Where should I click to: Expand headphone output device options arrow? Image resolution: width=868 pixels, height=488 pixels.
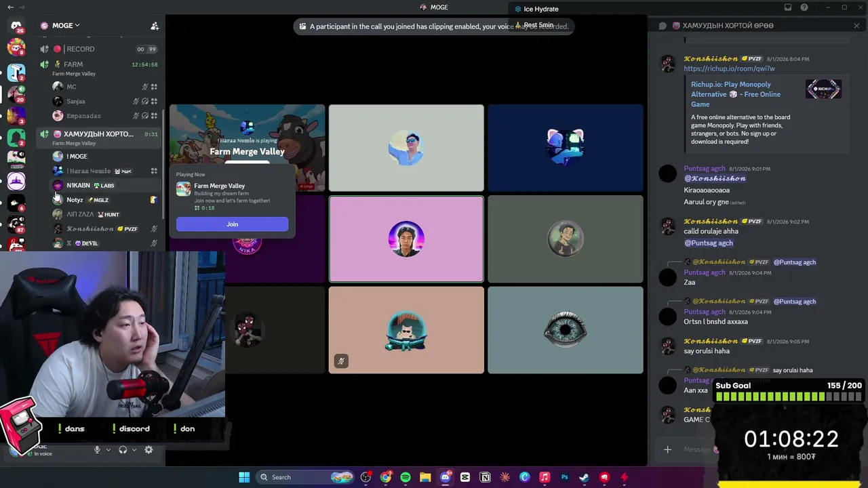[134, 449]
